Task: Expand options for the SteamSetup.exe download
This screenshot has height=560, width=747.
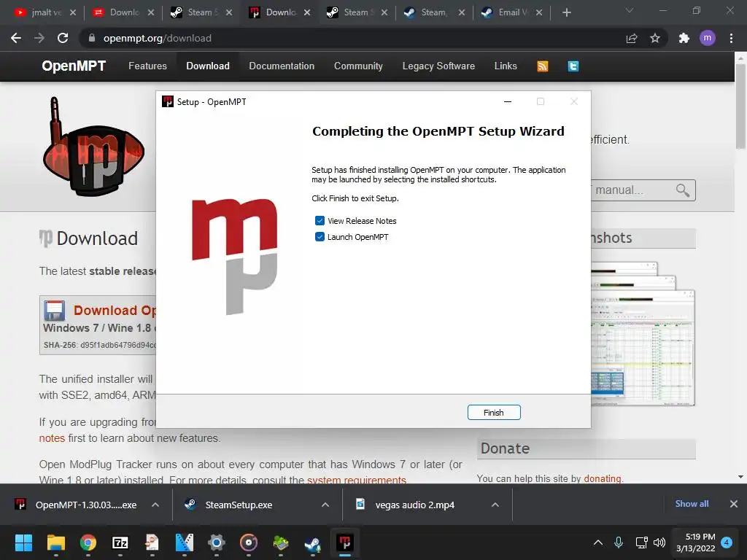Action: click(325, 505)
